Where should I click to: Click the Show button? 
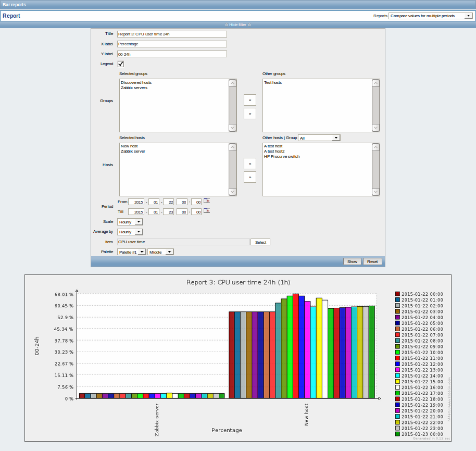352,261
